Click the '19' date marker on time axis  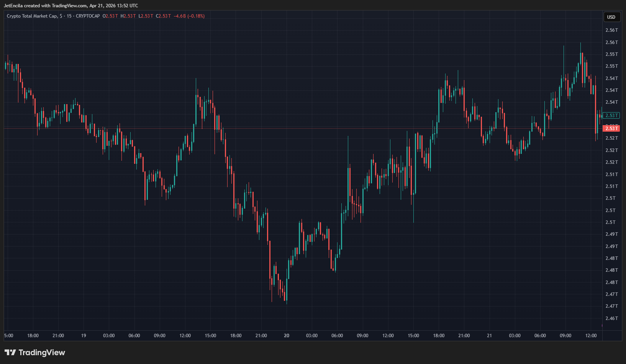(x=84, y=336)
